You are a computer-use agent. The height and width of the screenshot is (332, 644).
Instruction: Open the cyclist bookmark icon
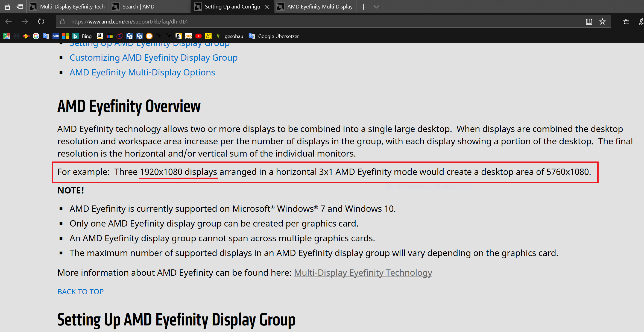179,36
